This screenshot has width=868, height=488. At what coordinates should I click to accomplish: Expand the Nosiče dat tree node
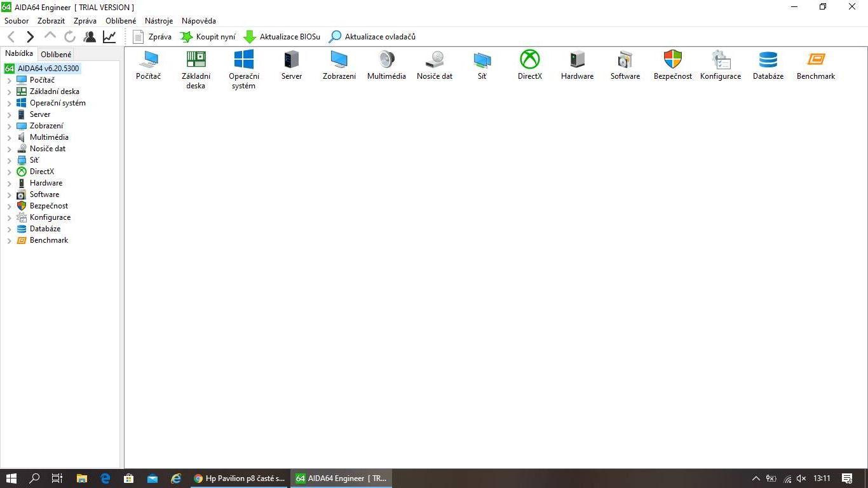coord(9,149)
